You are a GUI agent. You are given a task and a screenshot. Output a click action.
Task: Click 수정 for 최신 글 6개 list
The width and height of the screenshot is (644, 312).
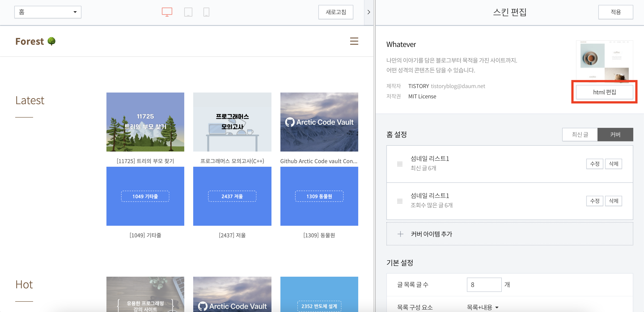[595, 164]
